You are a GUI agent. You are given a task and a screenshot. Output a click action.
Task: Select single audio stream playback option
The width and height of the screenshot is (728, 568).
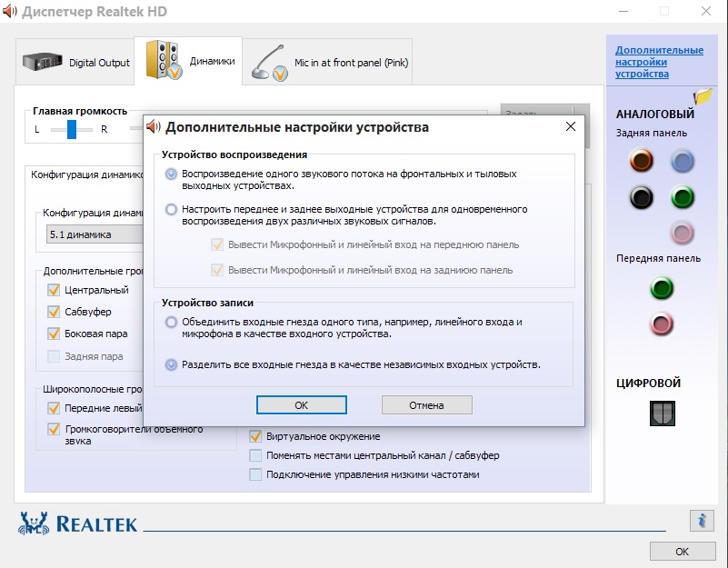[172, 174]
